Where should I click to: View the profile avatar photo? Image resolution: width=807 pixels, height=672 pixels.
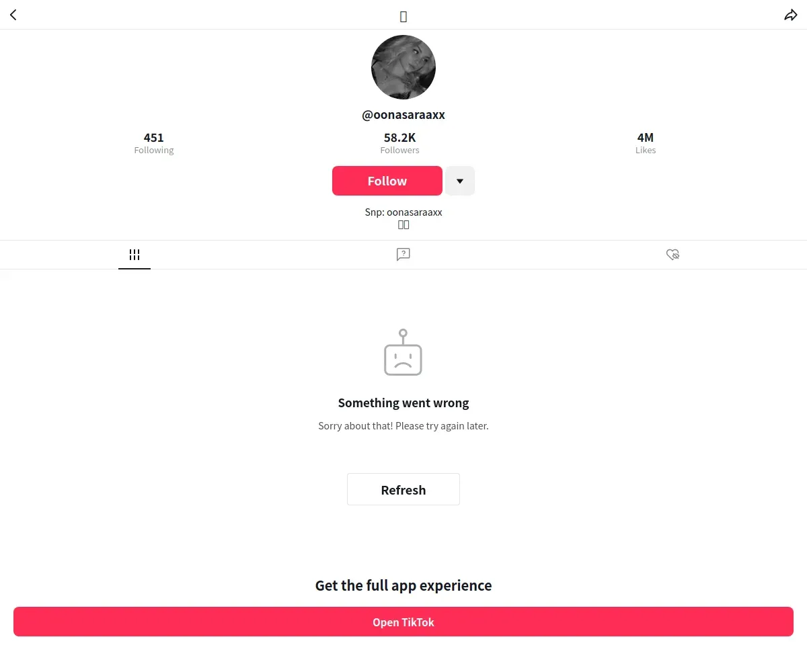(x=403, y=67)
